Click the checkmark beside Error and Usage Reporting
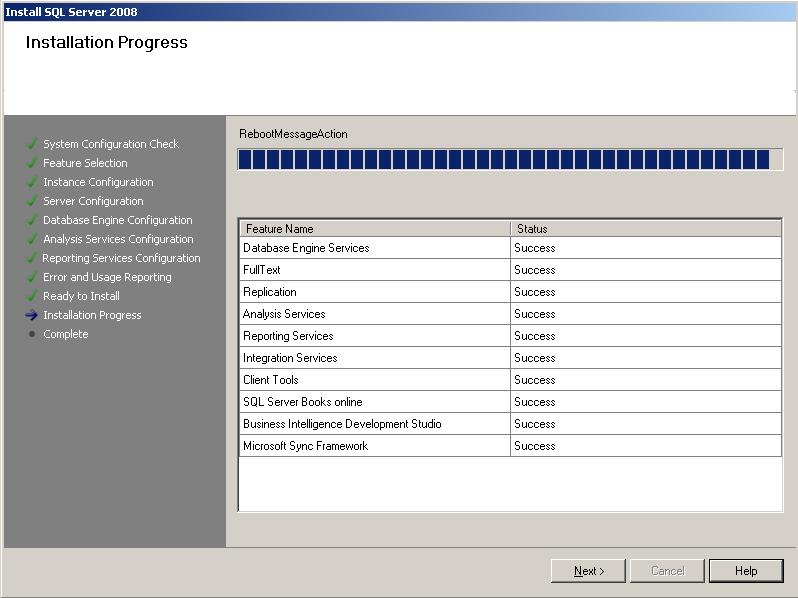798x598 pixels. coord(32,277)
